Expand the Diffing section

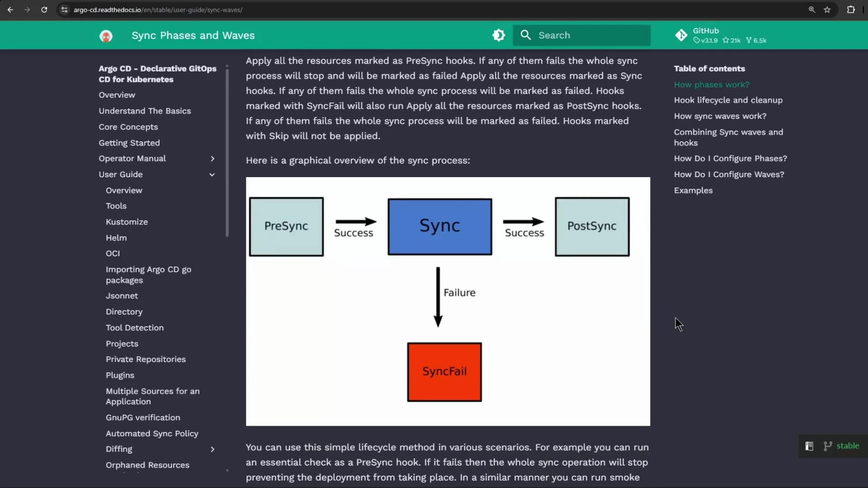(212, 449)
